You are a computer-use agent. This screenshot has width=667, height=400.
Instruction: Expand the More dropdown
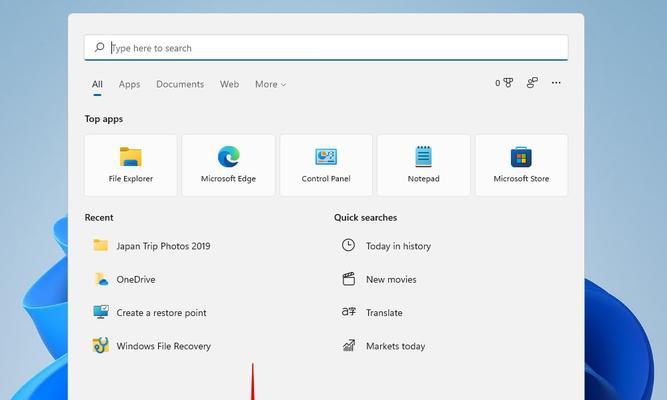[271, 84]
